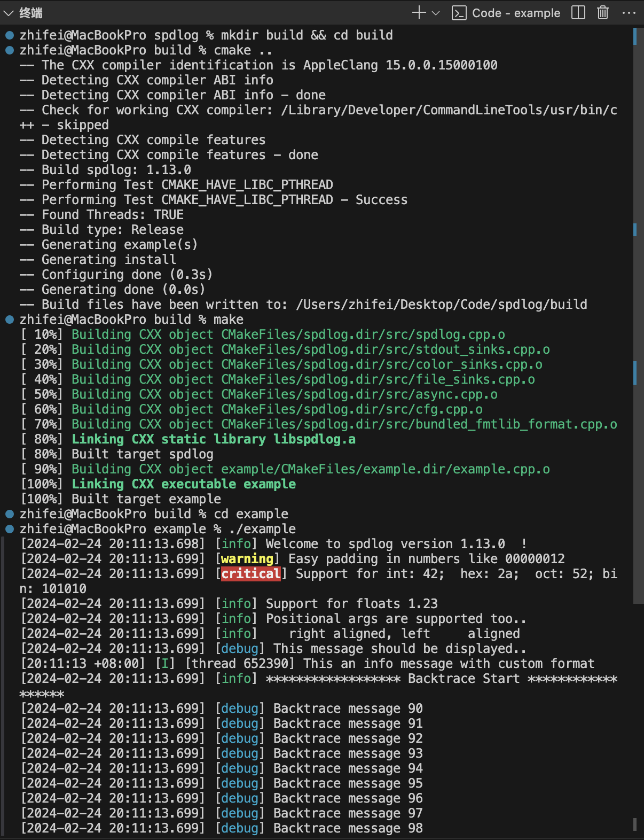Click the decoration circle next to cmake ..

point(9,50)
